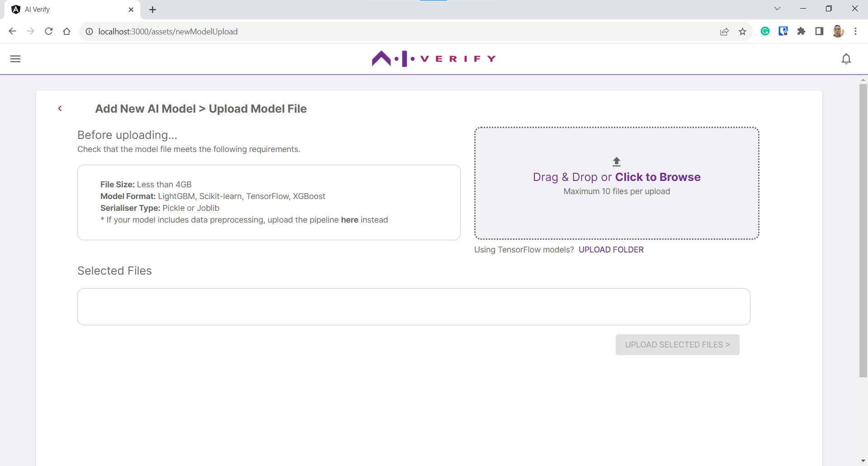Open the Grammarly extension
Viewport: 868px width, 466px height.
pos(765,31)
